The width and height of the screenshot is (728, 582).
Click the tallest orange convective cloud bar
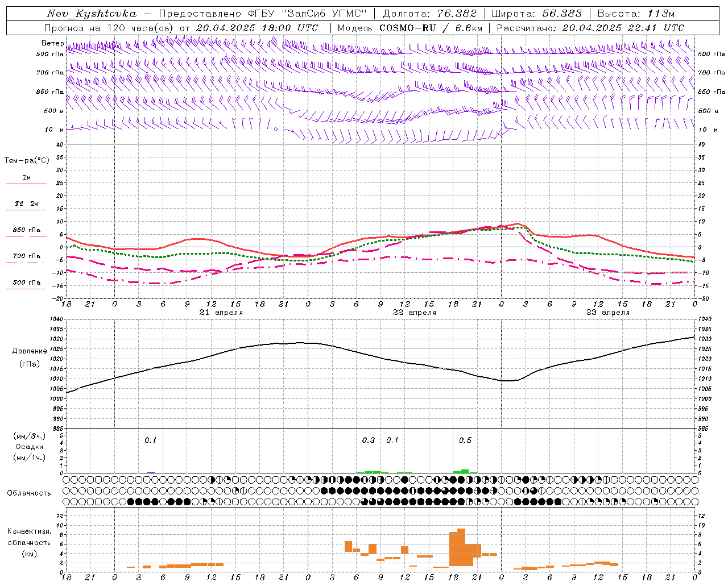[x=461, y=547]
